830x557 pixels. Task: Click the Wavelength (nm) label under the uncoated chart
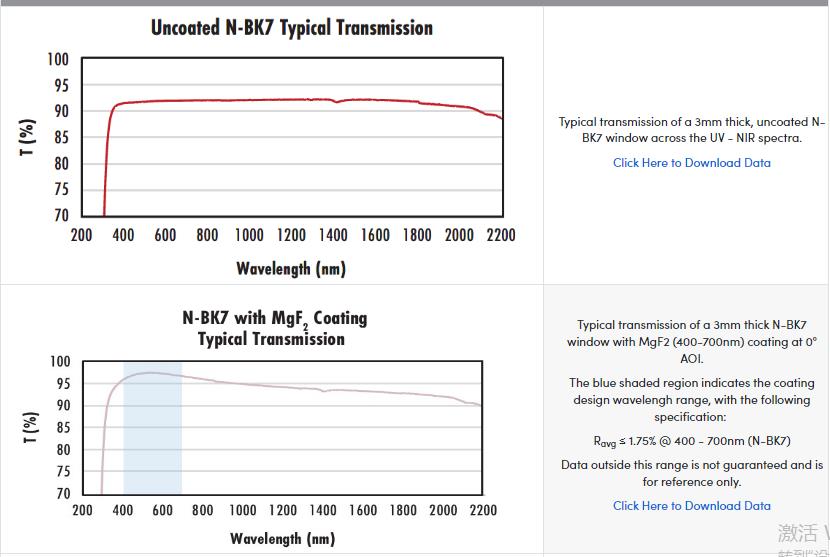coord(291,268)
